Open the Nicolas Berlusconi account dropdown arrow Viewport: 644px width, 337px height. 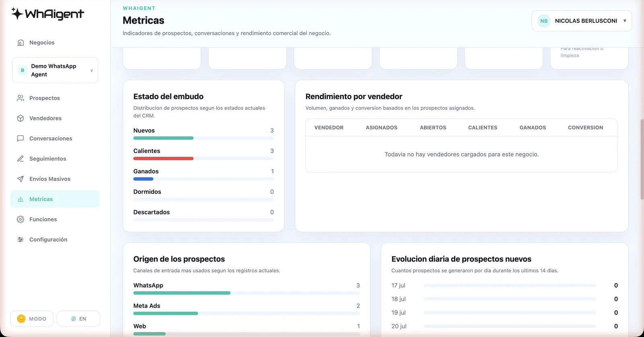[625, 21]
